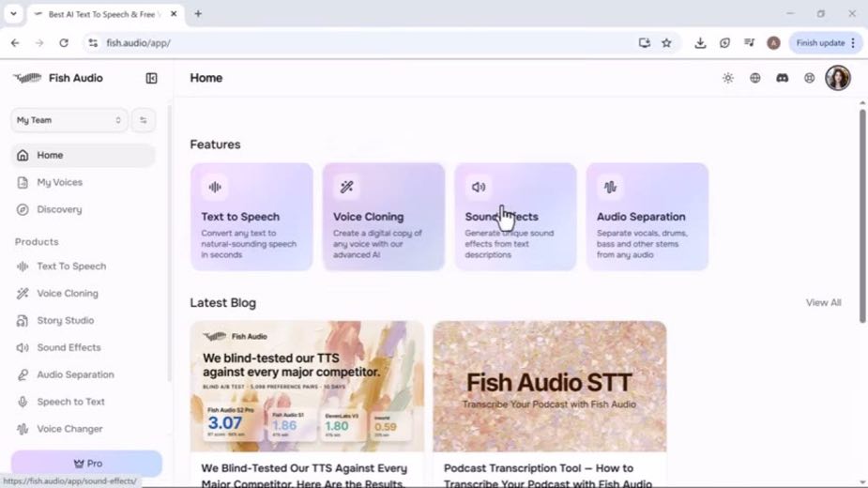Open browser downloads icon

pyautogui.click(x=700, y=42)
